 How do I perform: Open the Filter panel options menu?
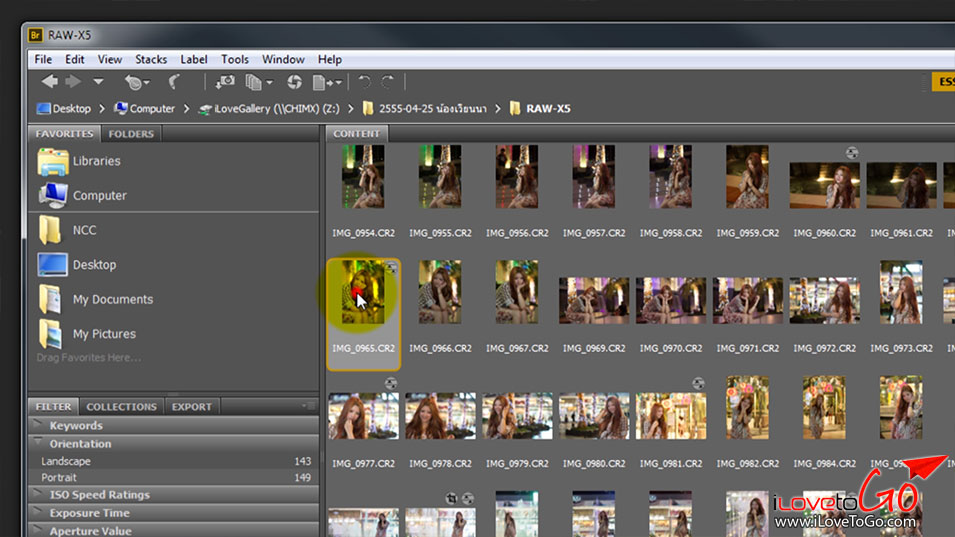308,405
